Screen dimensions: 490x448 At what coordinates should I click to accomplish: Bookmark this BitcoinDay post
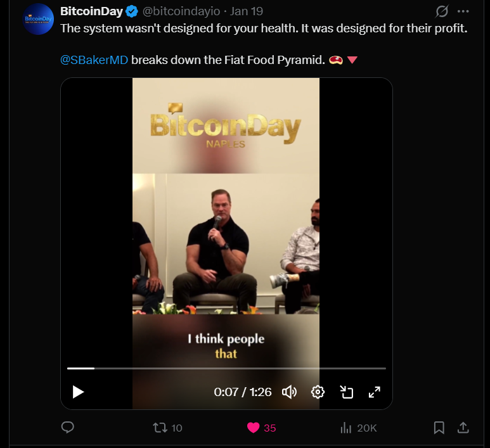(439, 428)
